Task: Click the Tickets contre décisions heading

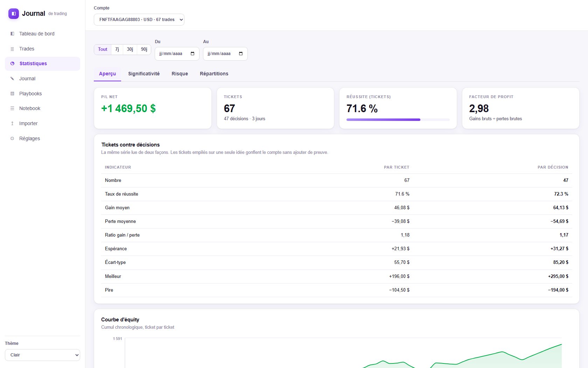Action: [x=131, y=145]
